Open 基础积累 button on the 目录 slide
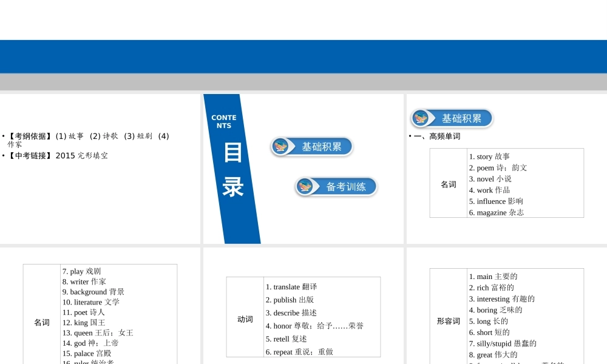Screen dimensions: 607x364 point(312,147)
